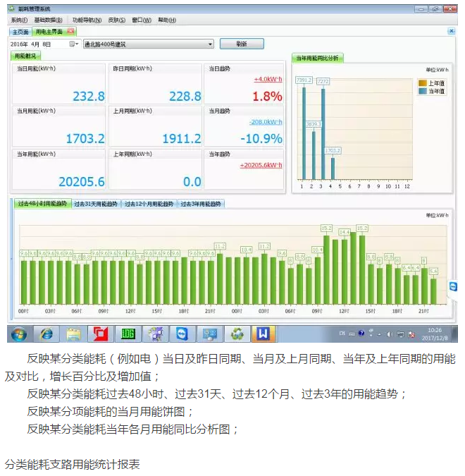Click the 1.8% daily trend percentage
This screenshot has height=476, width=465.
click(267, 96)
